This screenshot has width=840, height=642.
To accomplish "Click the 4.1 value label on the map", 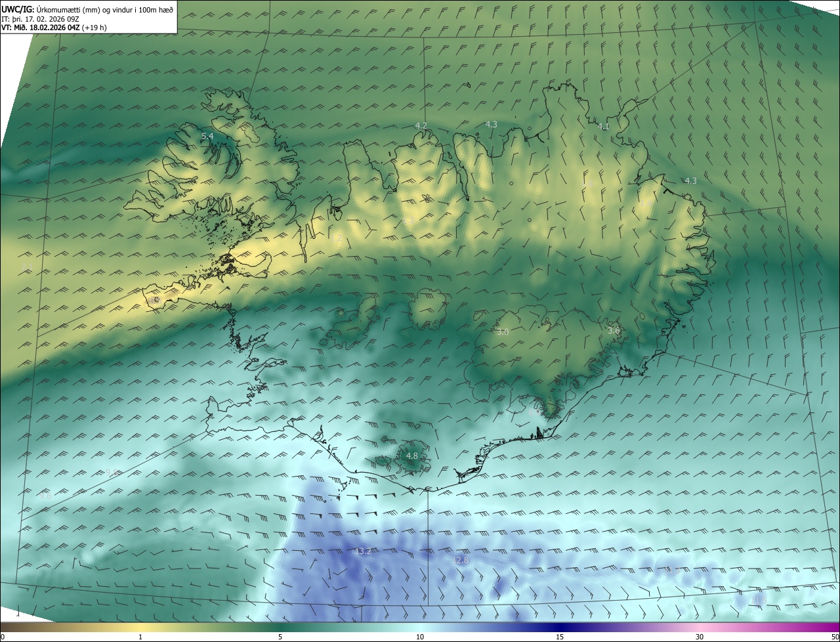I will click(604, 126).
